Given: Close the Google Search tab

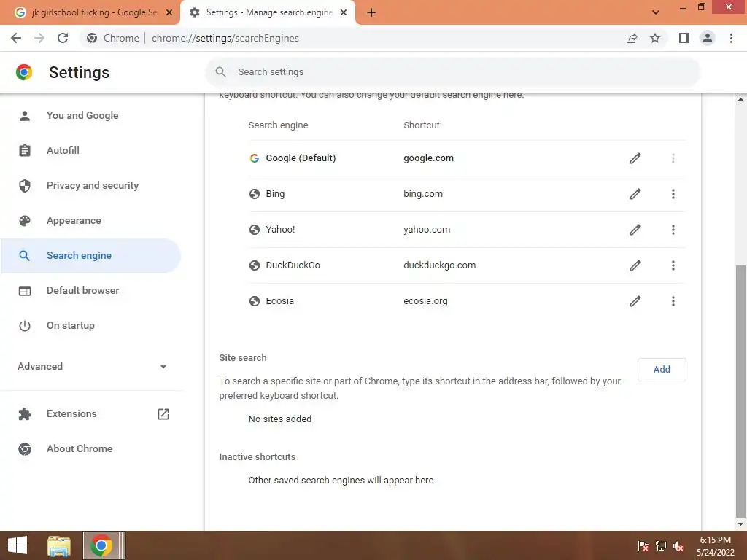Looking at the screenshot, I should pos(169,12).
